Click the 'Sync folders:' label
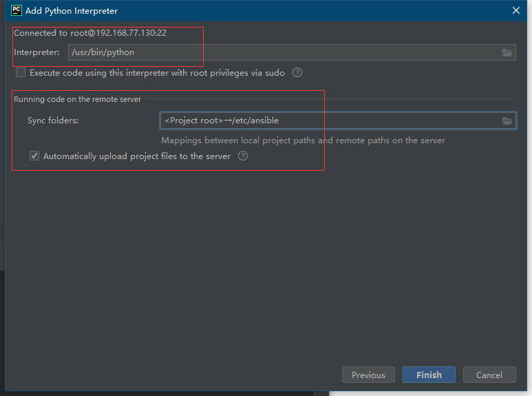This screenshot has width=532, height=396. [x=53, y=121]
